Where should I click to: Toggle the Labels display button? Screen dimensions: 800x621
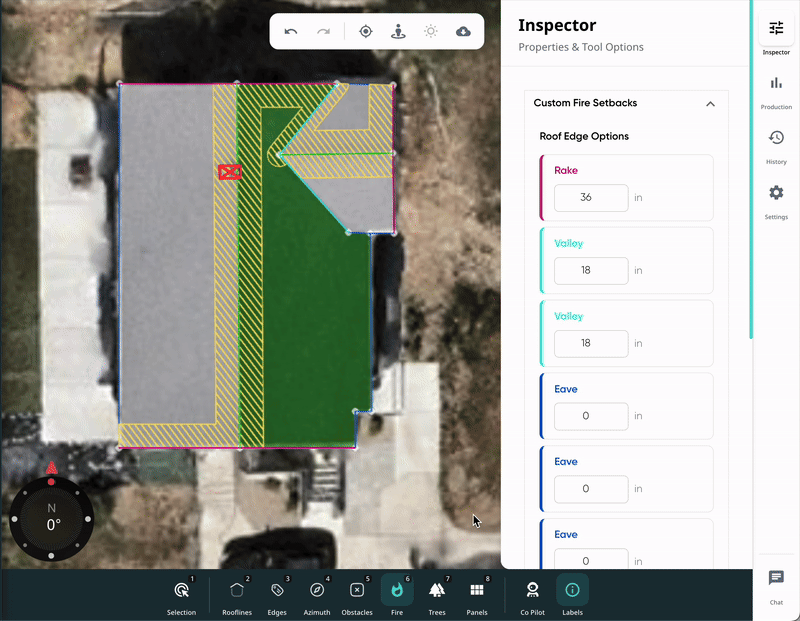pyautogui.click(x=572, y=594)
